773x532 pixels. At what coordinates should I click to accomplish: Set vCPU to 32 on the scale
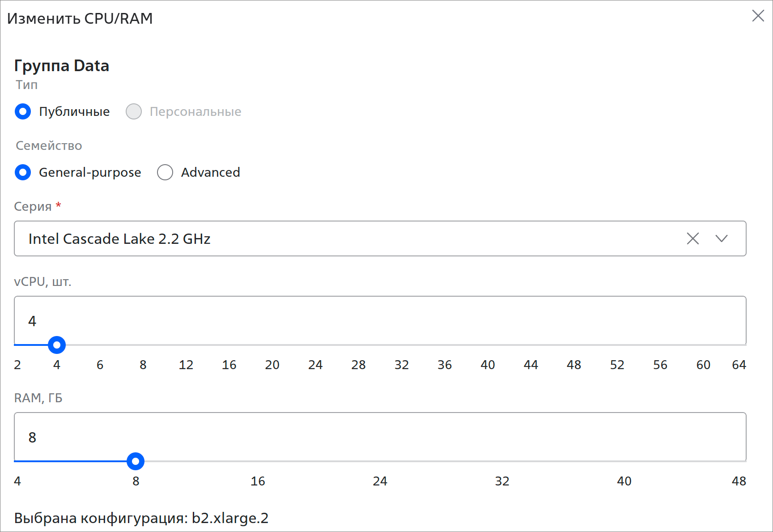401,365
